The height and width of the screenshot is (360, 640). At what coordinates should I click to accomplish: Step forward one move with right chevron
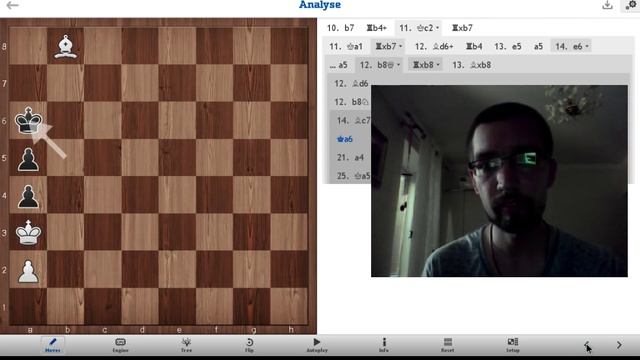pyautogui.click(x=619, y=345)
